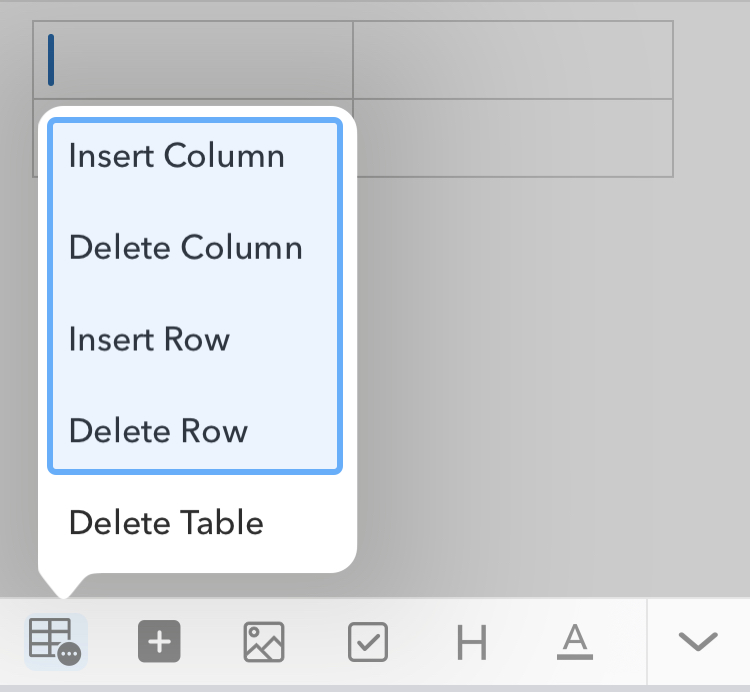Click into the top-right table cell
This screenshot has height=692, width=750.
512,60
